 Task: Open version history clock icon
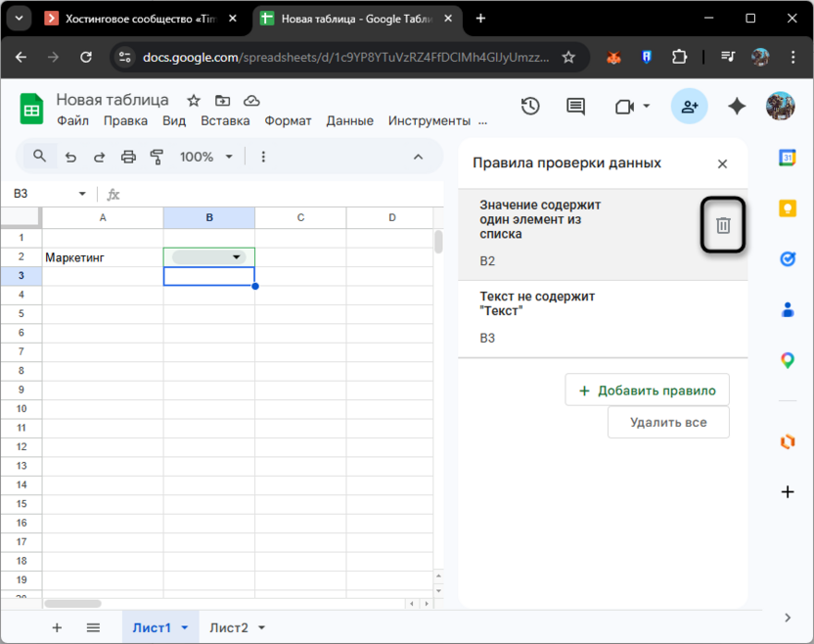(x=530, y=107)
